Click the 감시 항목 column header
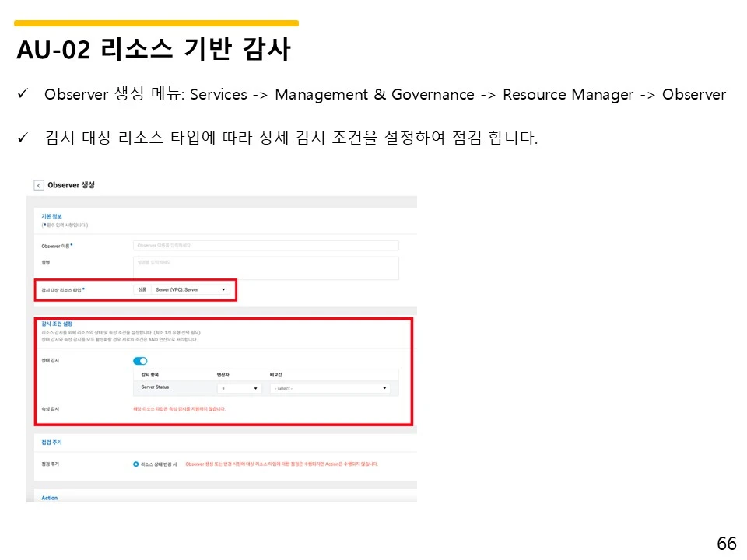747x560 pixels. click(151, 375)
